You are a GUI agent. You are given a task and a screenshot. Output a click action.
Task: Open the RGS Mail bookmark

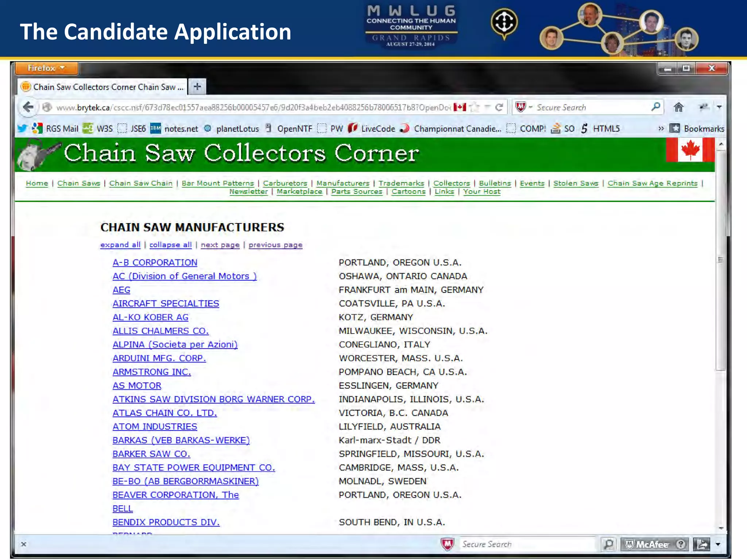click(55, 128)
